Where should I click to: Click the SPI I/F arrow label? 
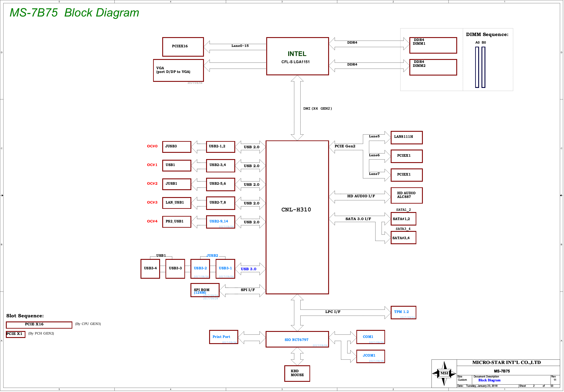pyautogui.click(x=248, y=290)
